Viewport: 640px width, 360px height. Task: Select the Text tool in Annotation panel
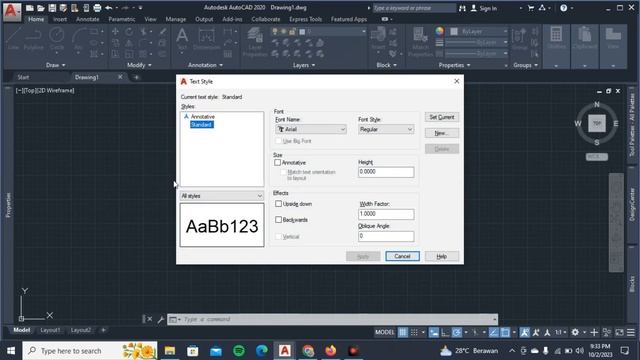(182, 40)
